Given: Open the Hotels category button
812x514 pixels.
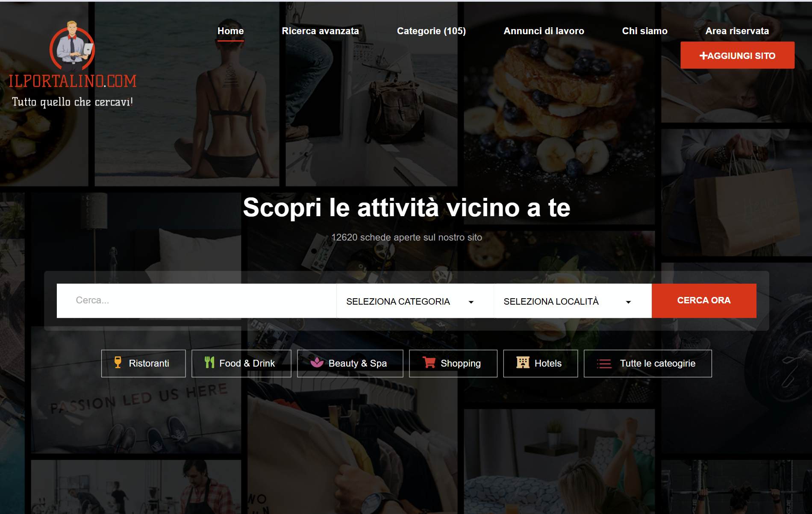Looking at the screenshot, I should click(540, 363).
